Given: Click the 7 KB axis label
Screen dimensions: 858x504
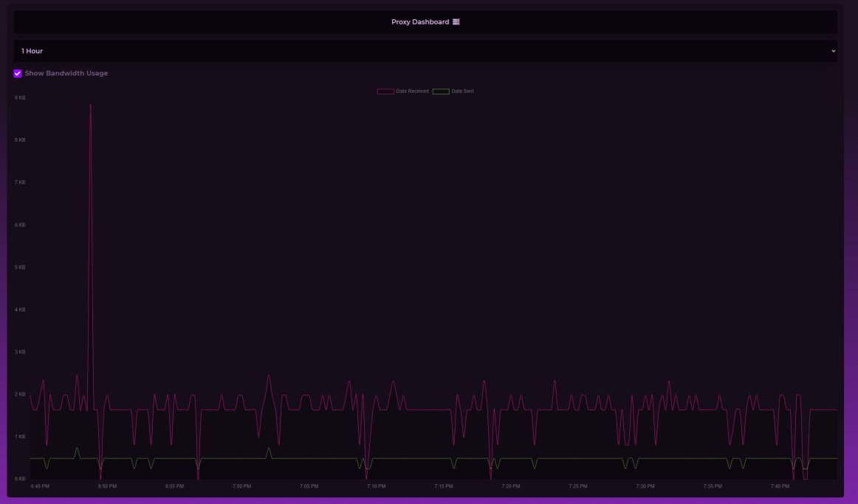Looking at the screenshot, I should (20, 182).
